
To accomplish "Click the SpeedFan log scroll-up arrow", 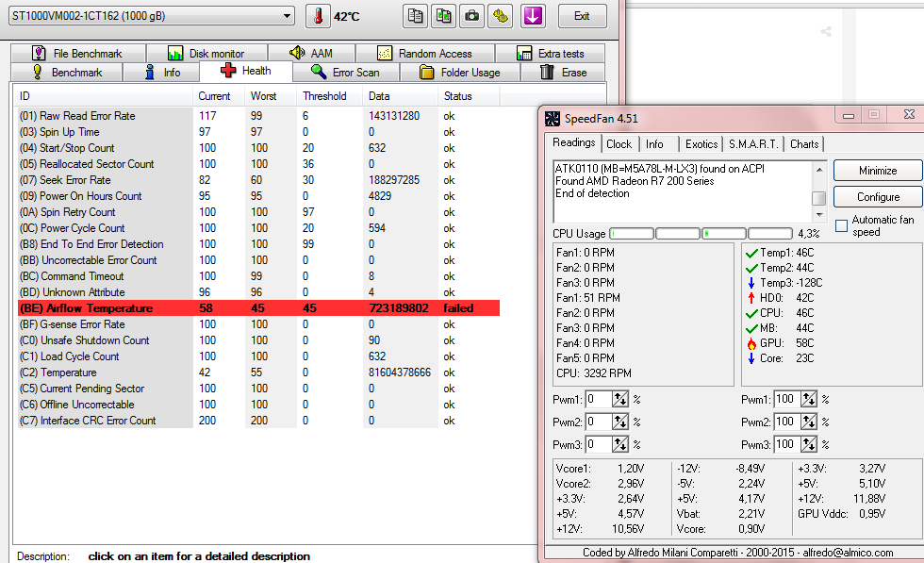I will [819, 169].
